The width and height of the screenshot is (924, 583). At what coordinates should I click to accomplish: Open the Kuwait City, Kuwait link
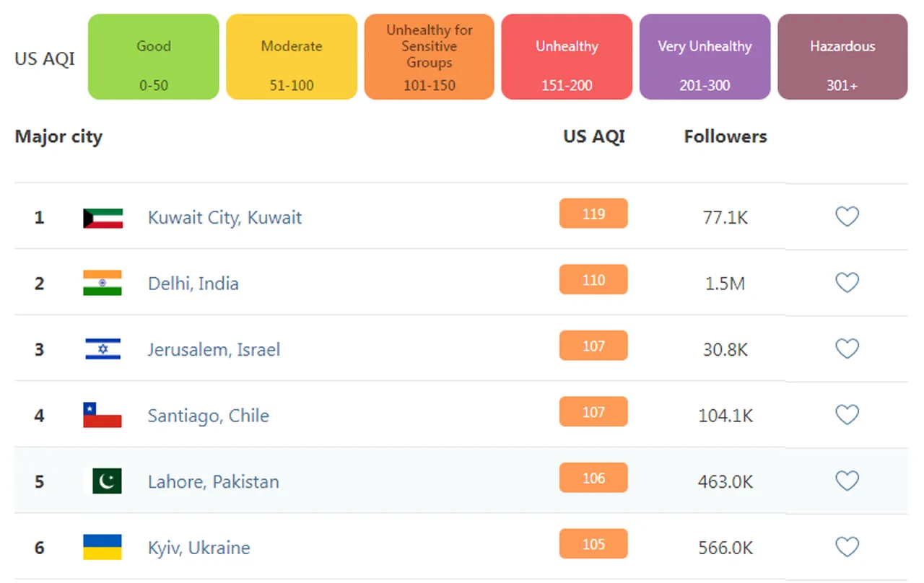pyautogui.click(x=225, y=218)
